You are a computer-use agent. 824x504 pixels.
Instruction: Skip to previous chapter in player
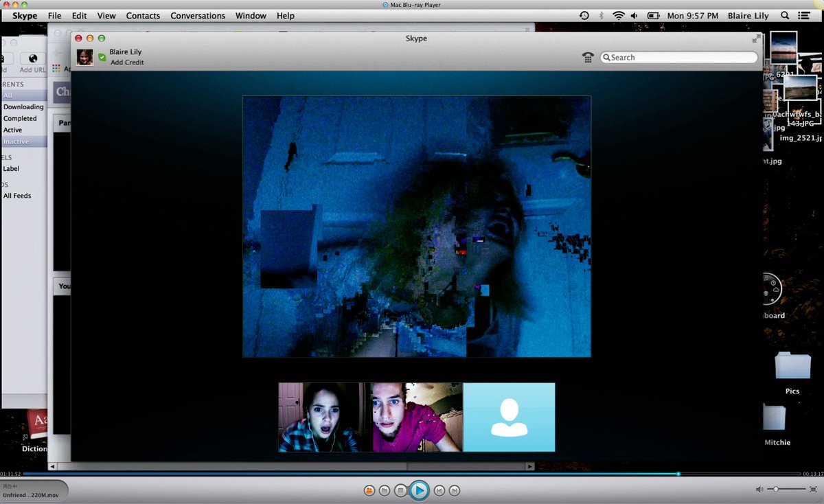[x=439, y=490]
